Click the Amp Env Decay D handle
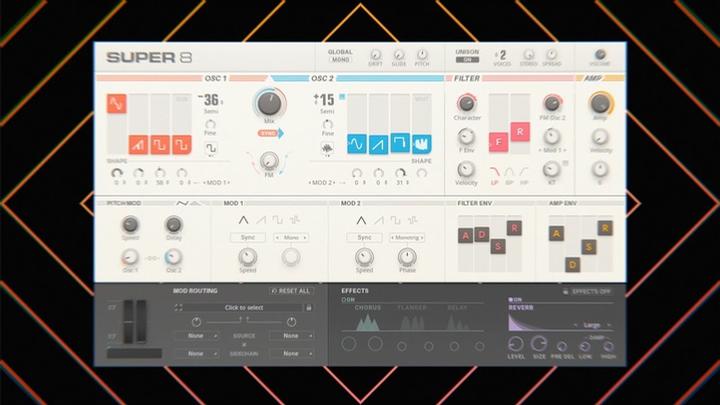The width and height of the screenshot is (720, 405). [x=572, y=264]
